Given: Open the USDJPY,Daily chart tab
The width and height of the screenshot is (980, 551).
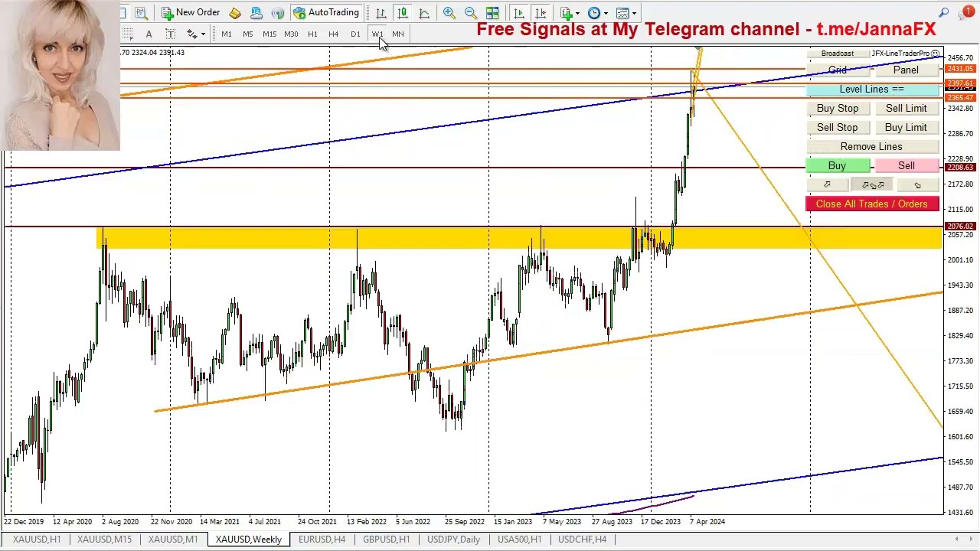Looking at the screenshot, I should [453, 540].
